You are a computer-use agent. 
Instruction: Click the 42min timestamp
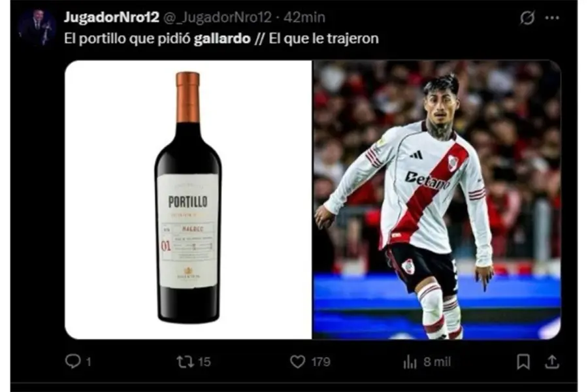(304, 17)
